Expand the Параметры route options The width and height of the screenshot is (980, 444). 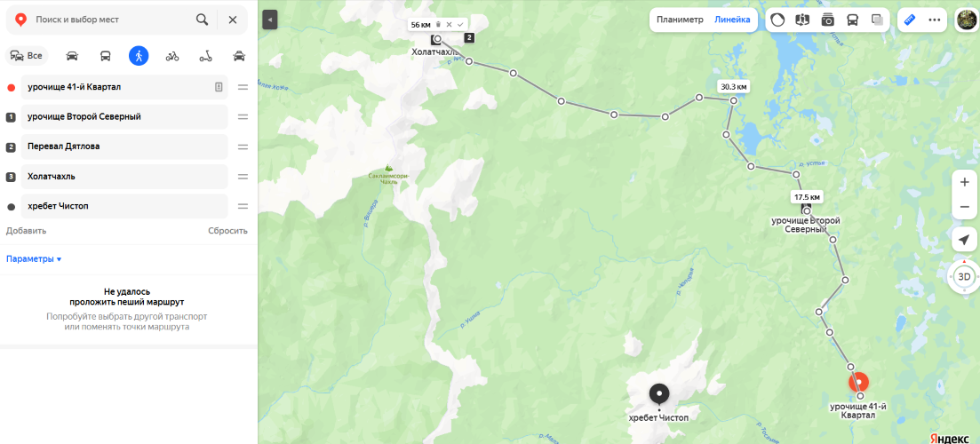(34, 258)
